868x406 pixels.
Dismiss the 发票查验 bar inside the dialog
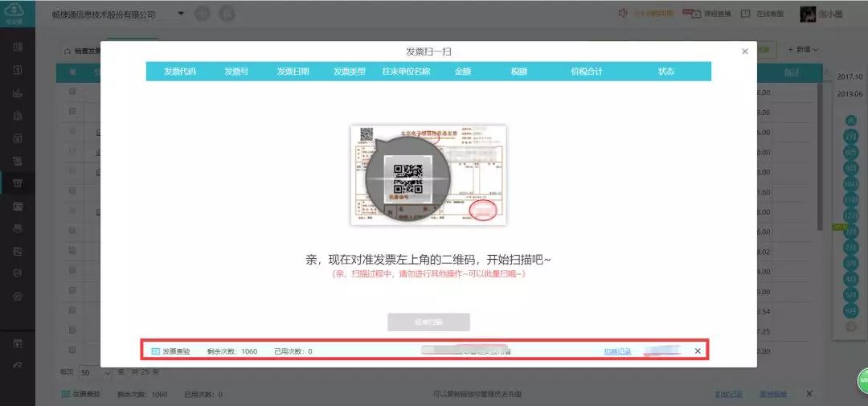coord(698,351)
